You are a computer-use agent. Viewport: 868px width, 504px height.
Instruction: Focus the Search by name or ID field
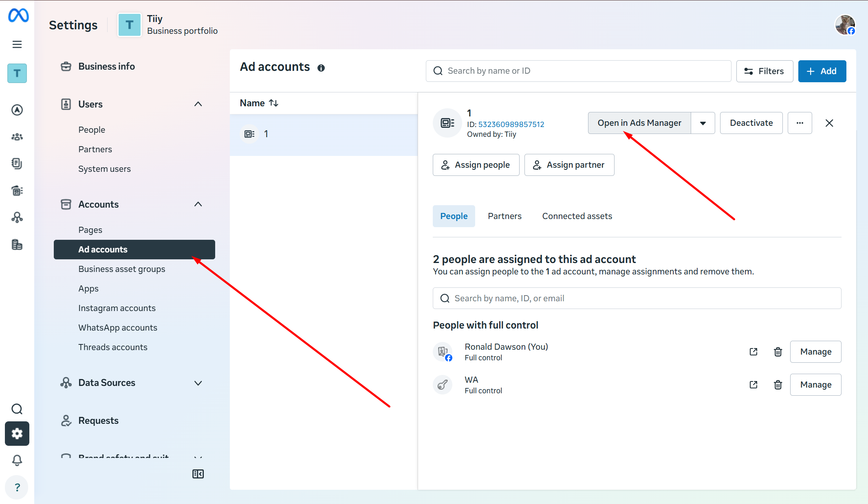[x=578, y=71]
